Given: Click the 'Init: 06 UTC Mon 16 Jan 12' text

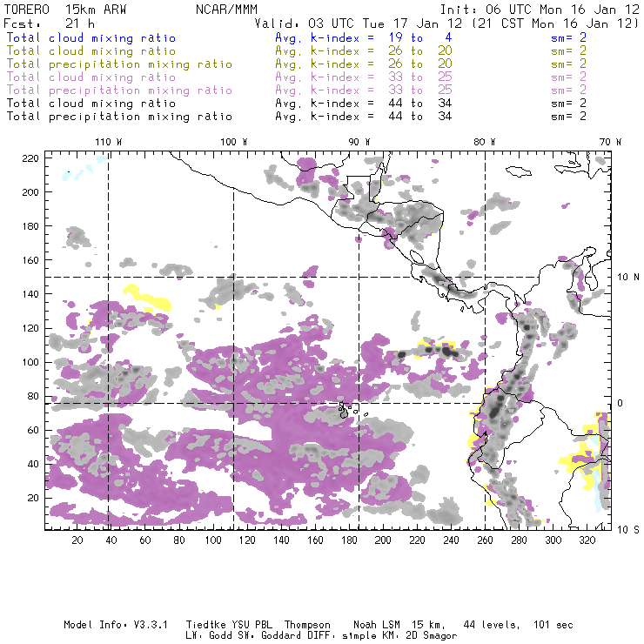Looking at the screenshot, I should (x=540, y=10).
